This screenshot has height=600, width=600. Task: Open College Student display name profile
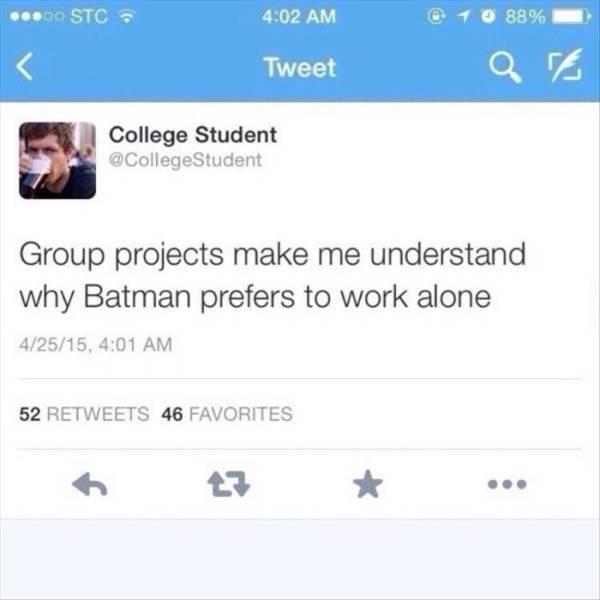click(x=193, y=136)
